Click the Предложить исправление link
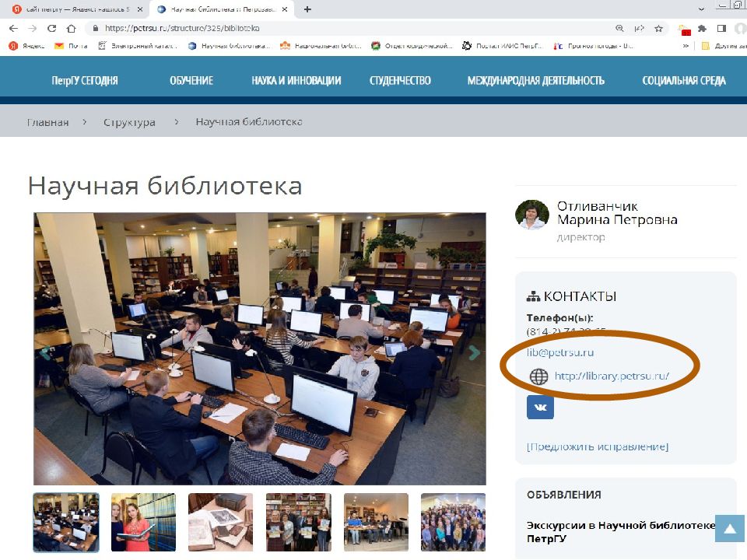747x560 pixels. (x=597, y=446)
